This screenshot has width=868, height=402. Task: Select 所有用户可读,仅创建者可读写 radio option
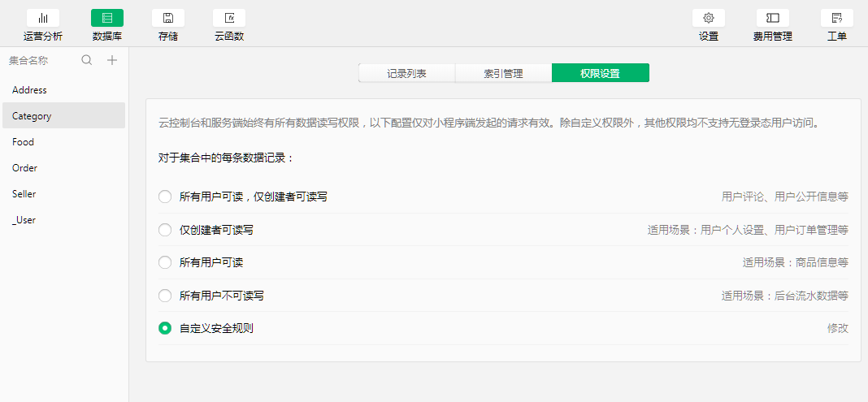[165, 197]
